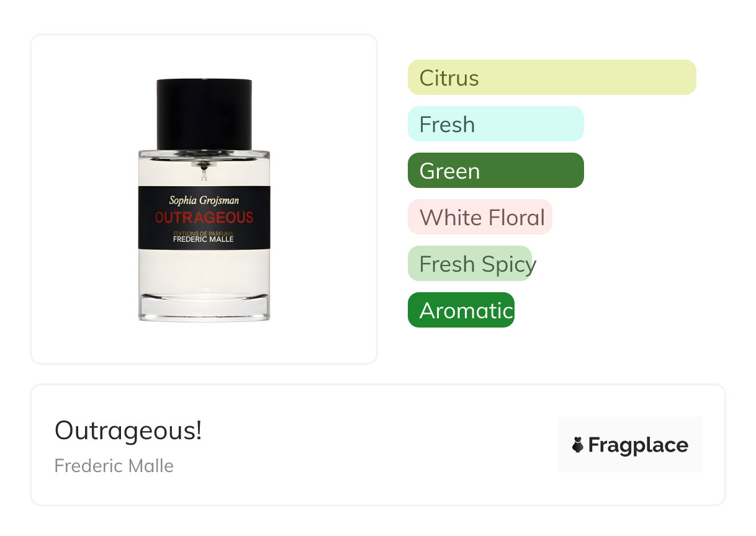Click the EDITIONS DE PARFUMS line on label
This screenshot has width=756, height=536.
point(204,232)
